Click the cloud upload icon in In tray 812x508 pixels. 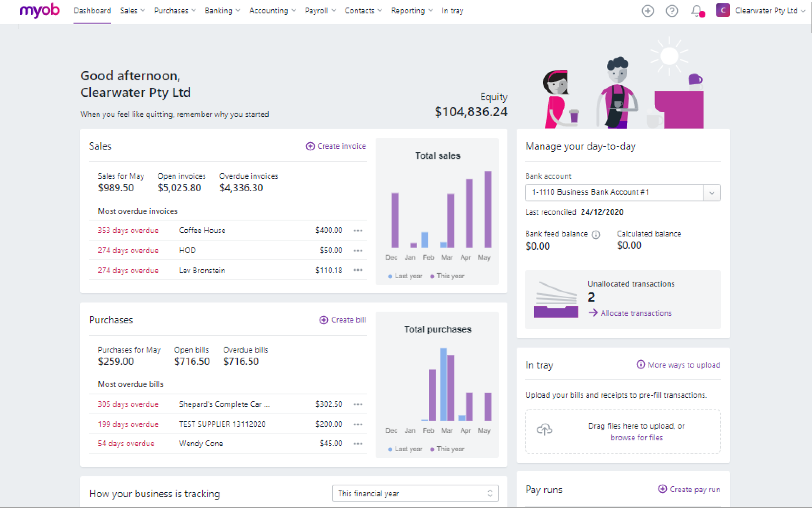tap(544, 429)
